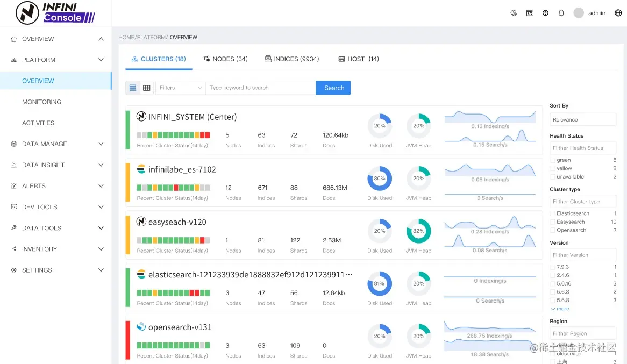Switch to the HOST (14) tab
Image resolution: width=627 pixels, height=364 pixels.
[359, 59]
